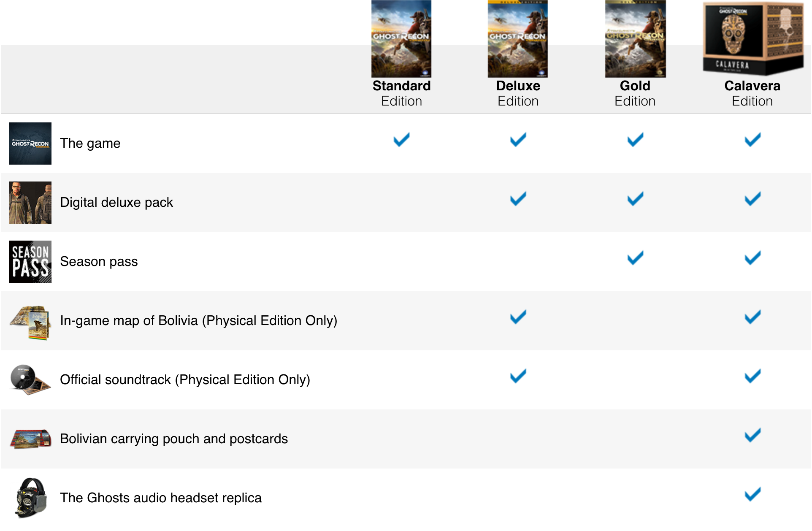812x531 pixels.
Task: Click the Bolivian pouch and postcards icon
Action: 30,439
